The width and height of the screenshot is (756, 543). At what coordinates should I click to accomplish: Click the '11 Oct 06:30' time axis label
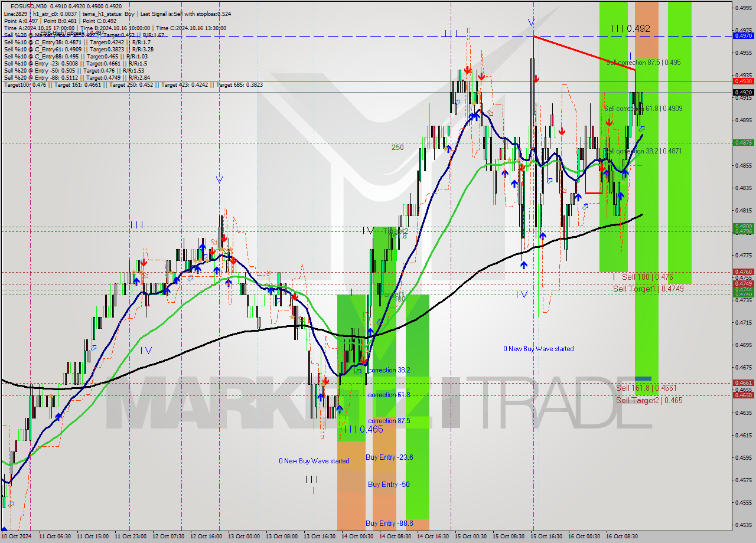pyautogui.click(x=56, y=537)
